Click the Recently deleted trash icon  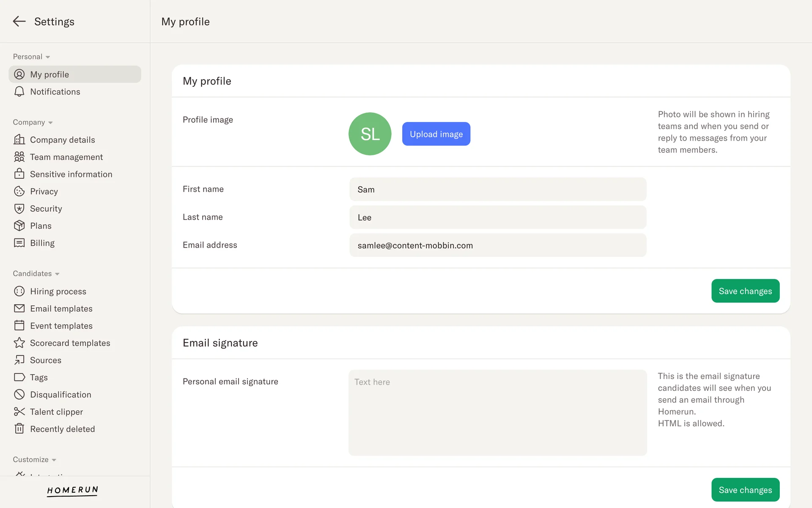pyautogui.click(x=19, y=429)
